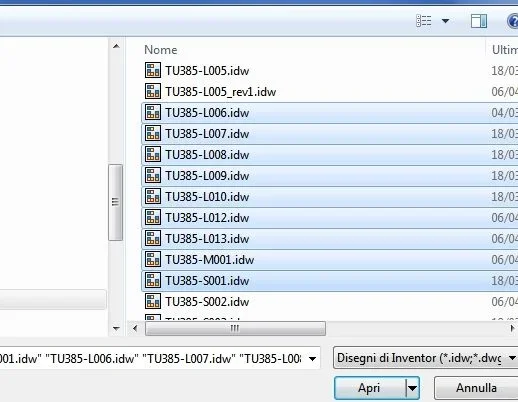This screenshot has width=518, height=402.
Task: Toggle the preview pane icon
Action: pos(479,21)
